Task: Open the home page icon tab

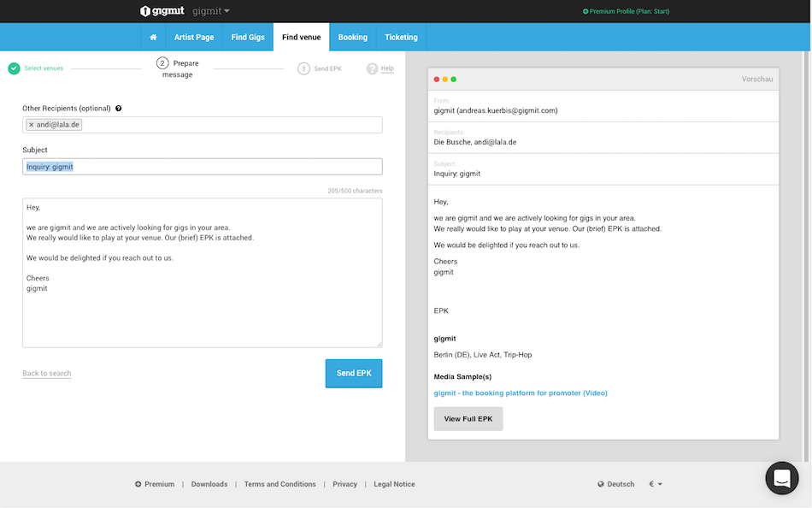Action: pos(153,38)
